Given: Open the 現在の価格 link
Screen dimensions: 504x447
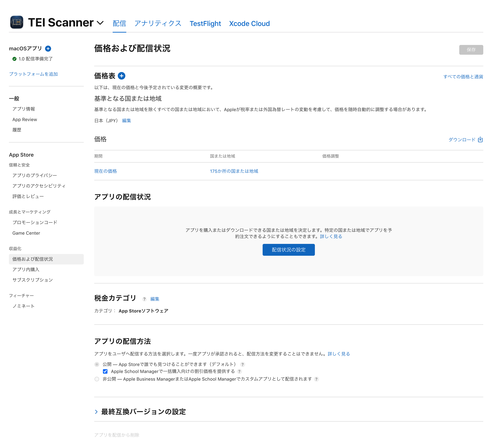Looking at the screenshot, I should [106, 171].
